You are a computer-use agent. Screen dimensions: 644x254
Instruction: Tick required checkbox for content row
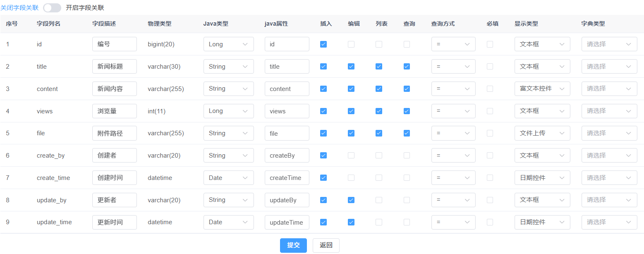[490, 89]
